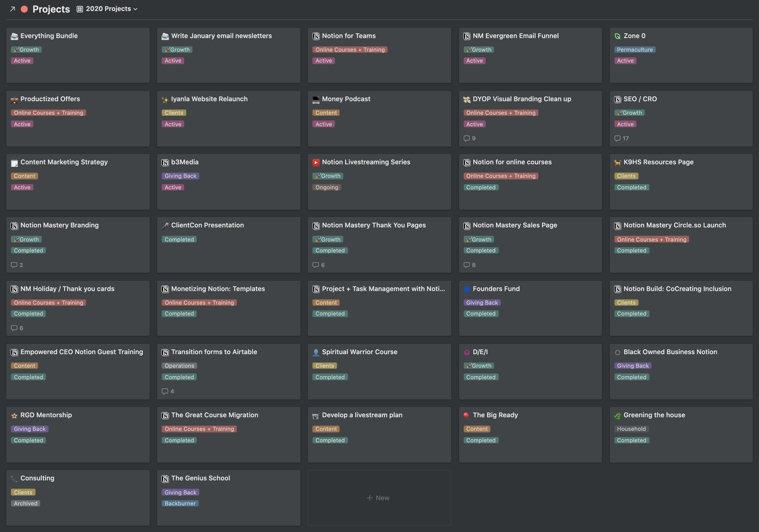This screenshot has width=759, height=532.
Task: Click Completed status on ClientCon Presentation
Action: pos(179,239)
